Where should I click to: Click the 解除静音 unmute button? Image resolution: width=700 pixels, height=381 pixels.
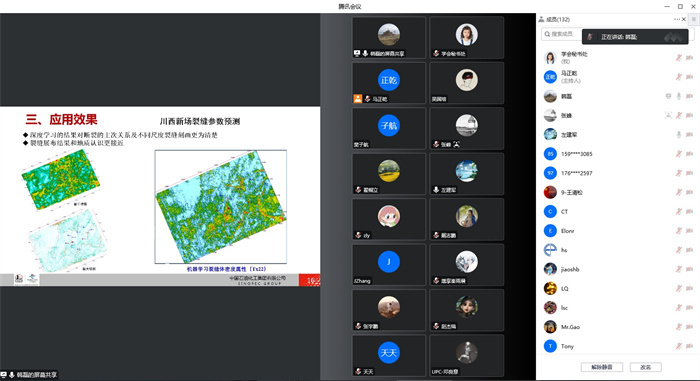(601, 367)
